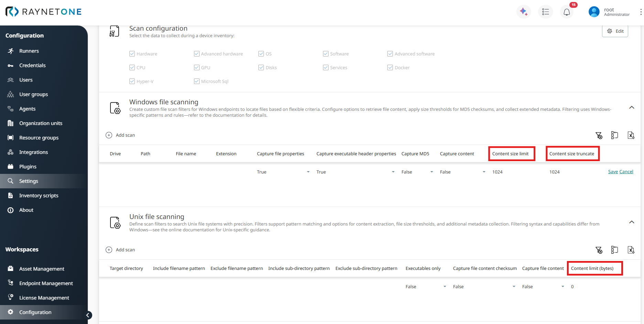Toggle the Docker checkbox
The height and width of the screenshot is (324, 644).
(390, 67)
